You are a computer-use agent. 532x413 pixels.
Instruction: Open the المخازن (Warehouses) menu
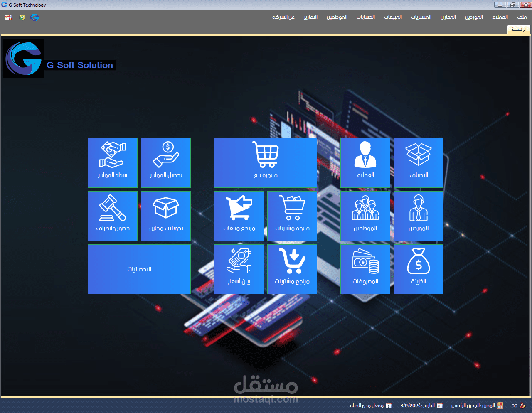[448, 17]
